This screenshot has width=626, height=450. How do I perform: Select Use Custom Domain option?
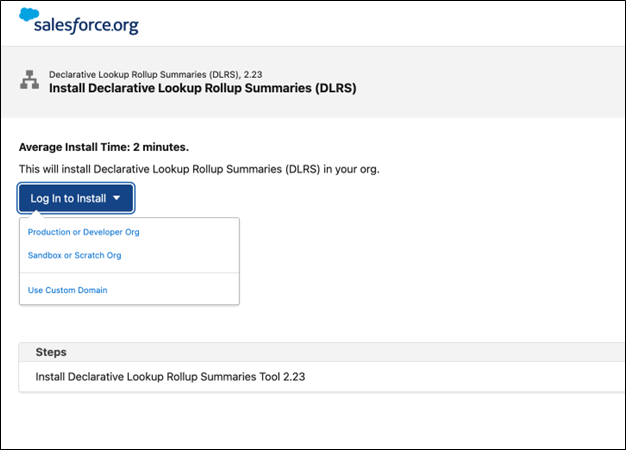pyautogui.click(x=67, y=290)
